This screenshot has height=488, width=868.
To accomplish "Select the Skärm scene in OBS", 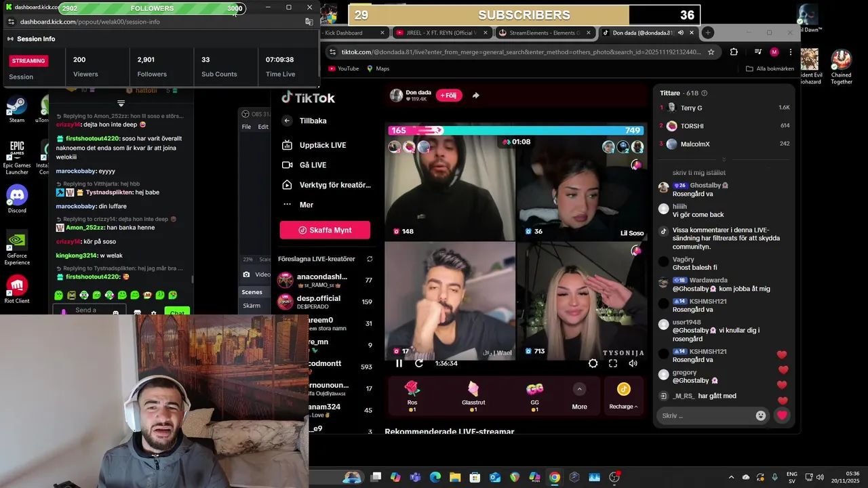I will tap(252, 306).
